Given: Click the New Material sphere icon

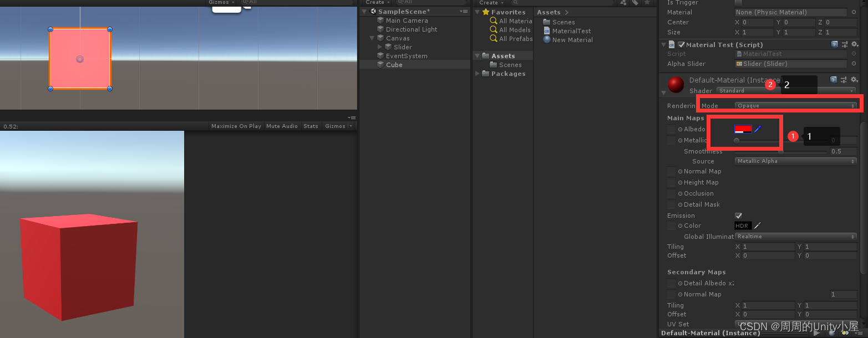Looking at the screenshot, I should [x=547, y=40].
